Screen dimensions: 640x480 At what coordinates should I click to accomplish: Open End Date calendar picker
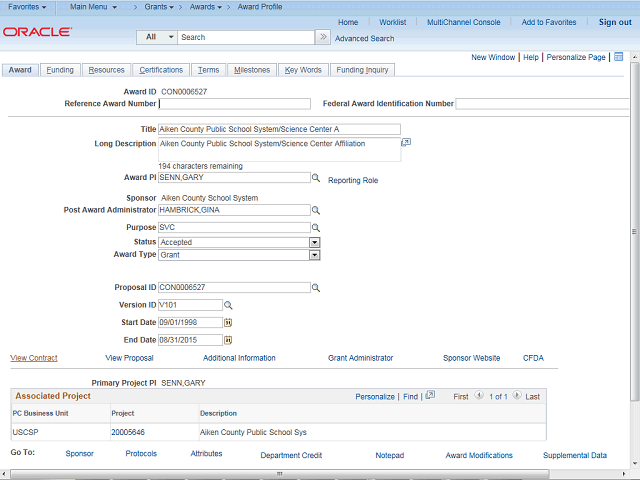(x=227, y=340)
